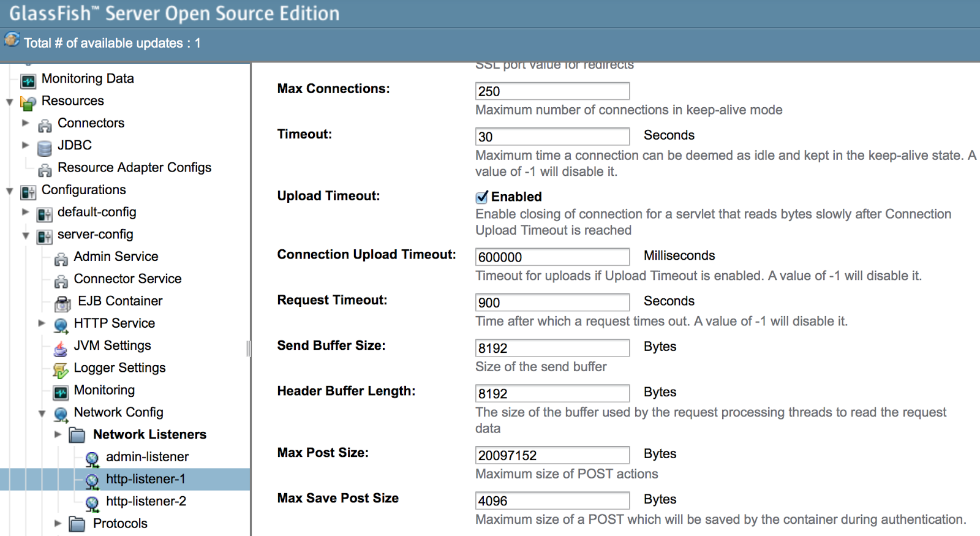
Task: Open Monitoring under server-config
Action: (x=104, y=390)
